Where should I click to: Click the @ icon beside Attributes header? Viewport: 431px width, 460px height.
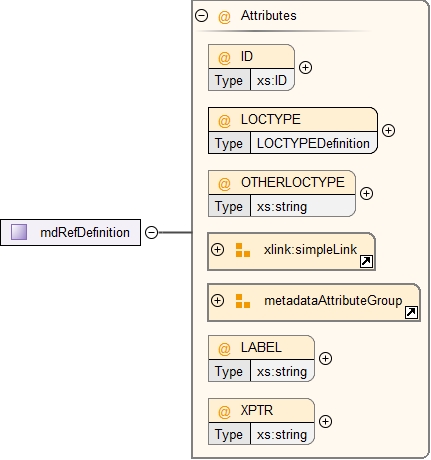coord(224,16)
